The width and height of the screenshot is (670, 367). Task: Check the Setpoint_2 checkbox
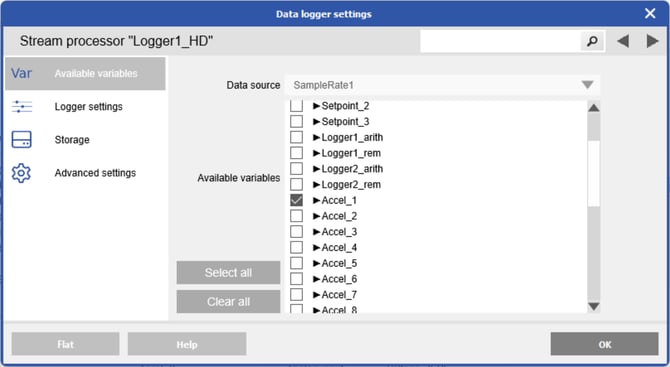tap(296, 106)
